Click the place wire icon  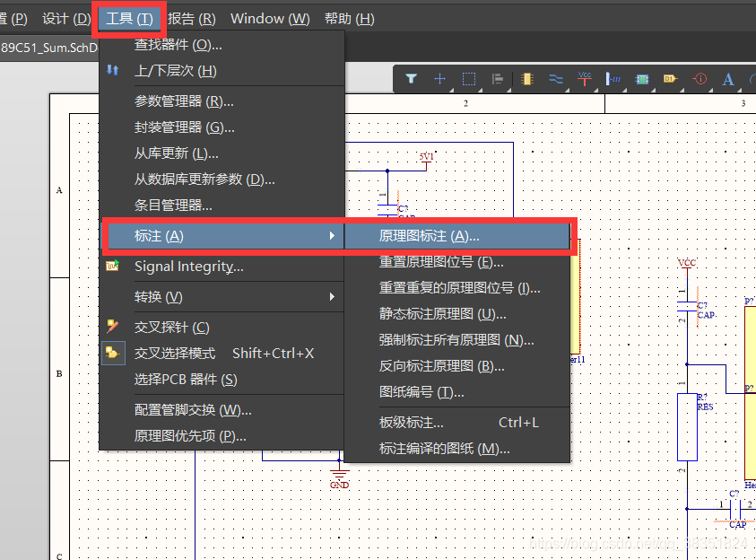pos(556,79)
